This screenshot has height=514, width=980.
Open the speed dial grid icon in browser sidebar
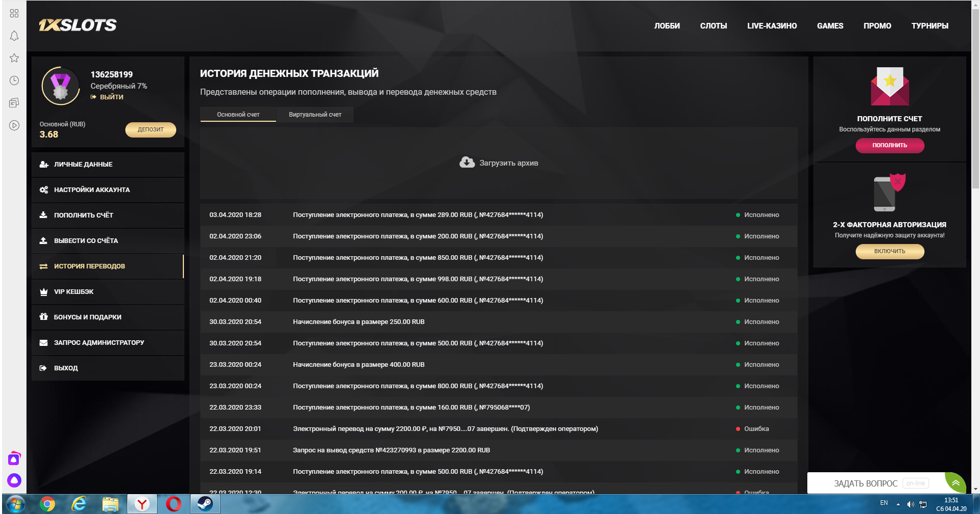14,13
